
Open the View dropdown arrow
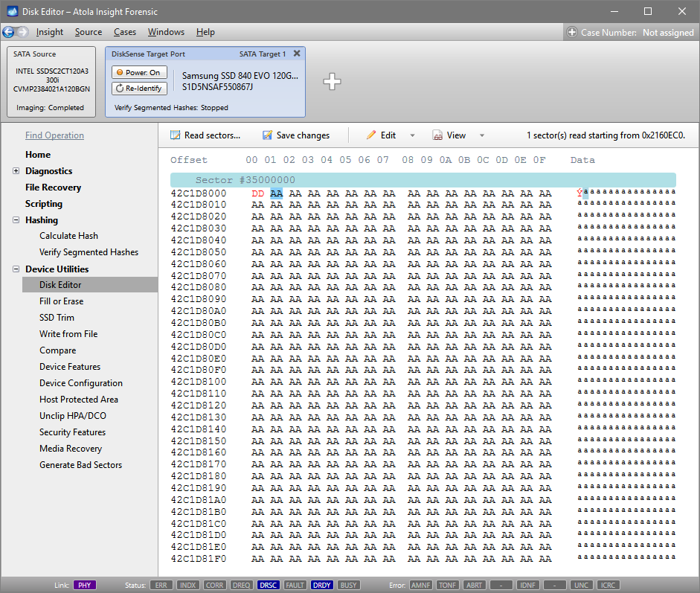pyautogui.click(x=482, y=135)
